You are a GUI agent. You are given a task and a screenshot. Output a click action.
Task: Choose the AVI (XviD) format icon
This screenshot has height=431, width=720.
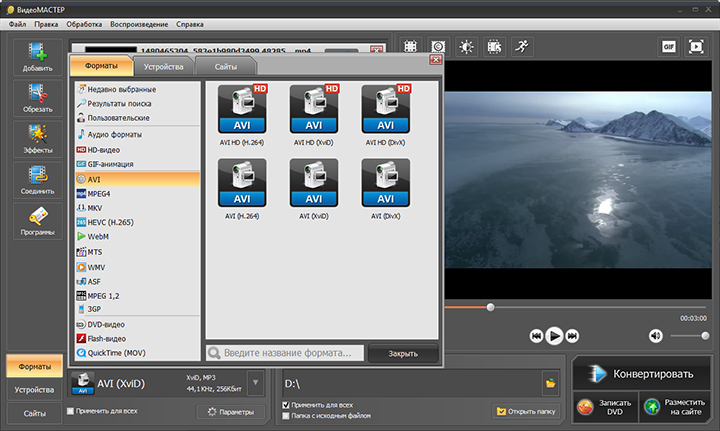click(314, 183)
